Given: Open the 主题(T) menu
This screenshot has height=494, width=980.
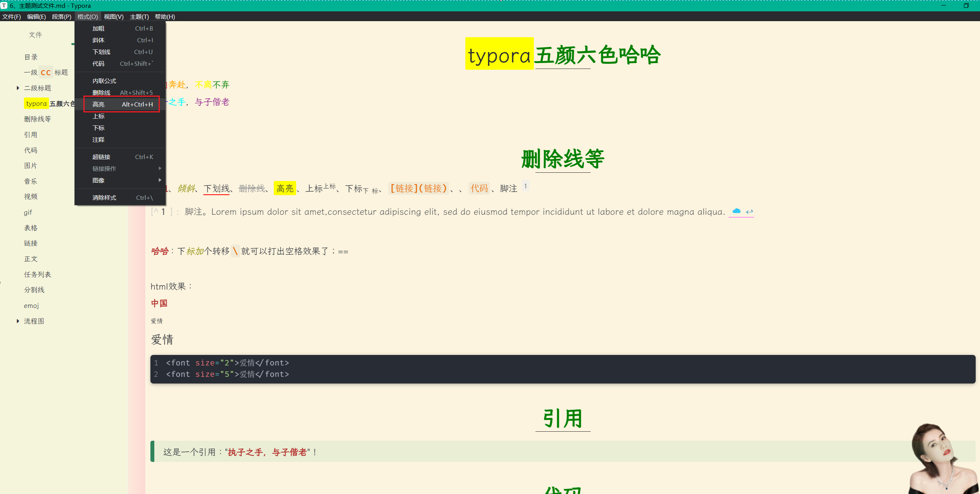Looking at the screenshot, I should point(139,16).
